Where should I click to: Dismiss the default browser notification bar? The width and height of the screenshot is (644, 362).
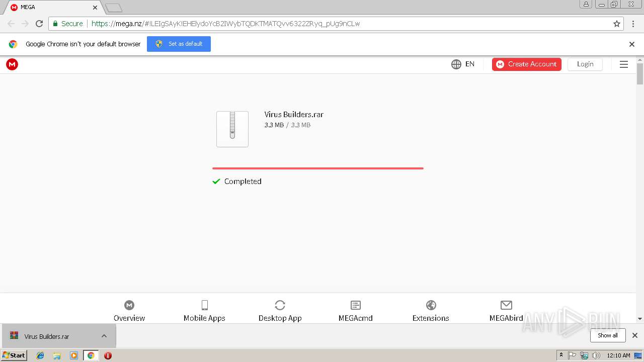[632, 44]
